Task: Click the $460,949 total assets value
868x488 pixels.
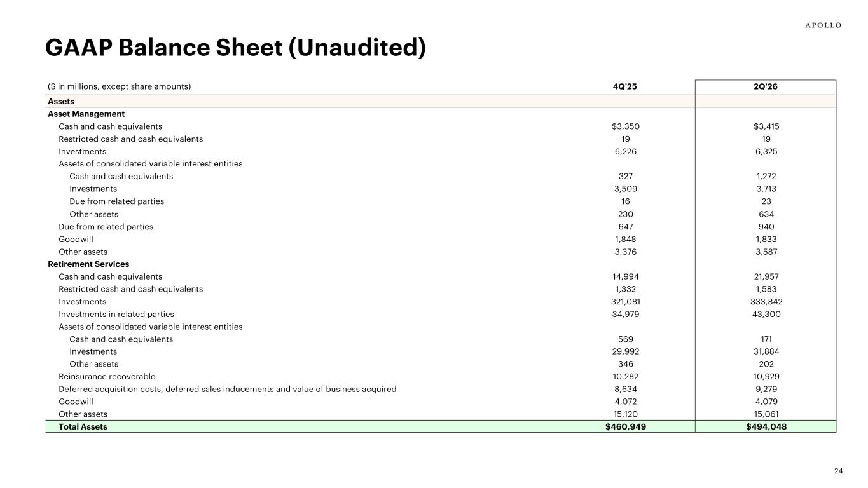Action: pos(626,427)
